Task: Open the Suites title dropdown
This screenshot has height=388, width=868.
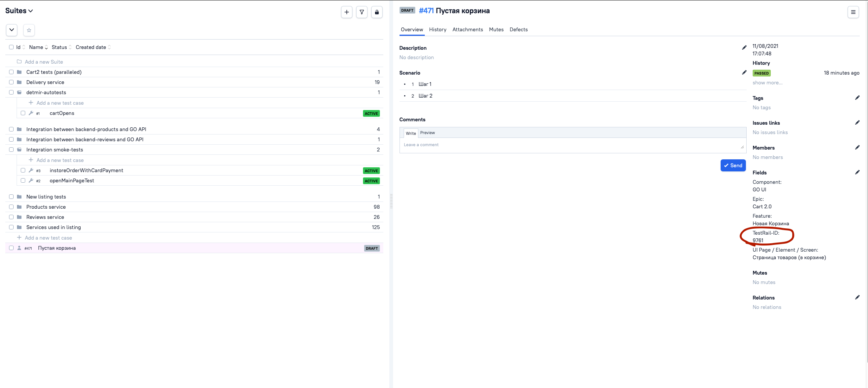Action: (19, 11)
